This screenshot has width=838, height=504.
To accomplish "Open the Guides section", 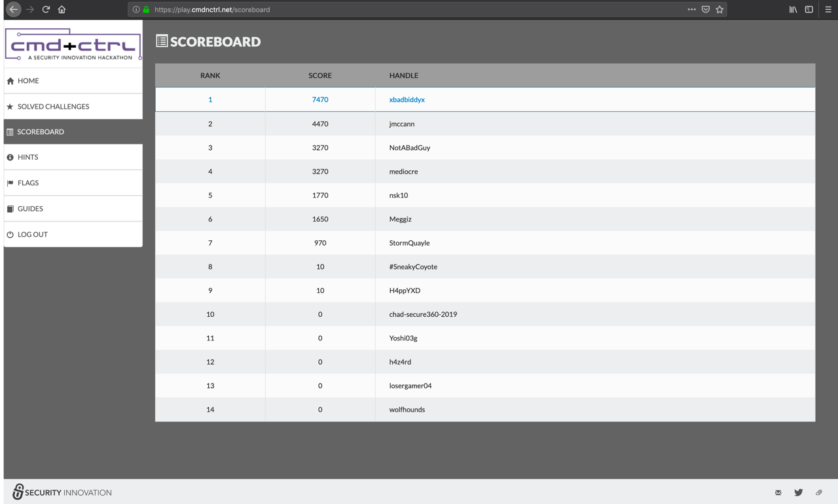I will pyautogui.click(x=30, y=209).
